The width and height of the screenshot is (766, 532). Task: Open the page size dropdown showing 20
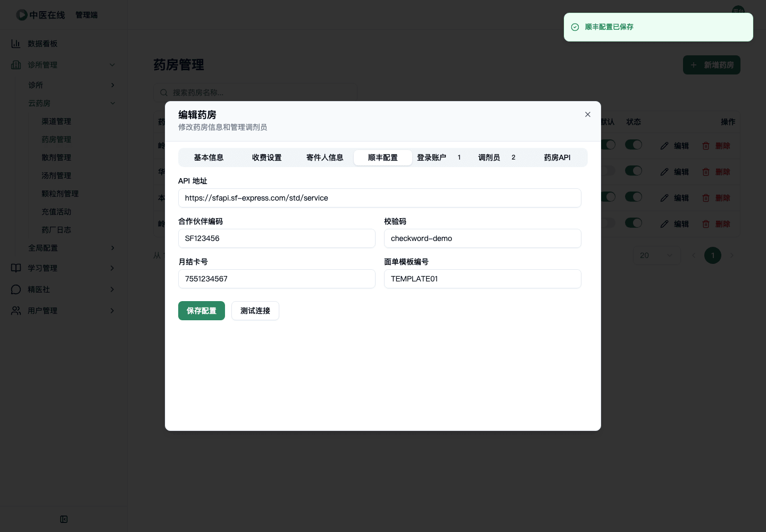pos(657,255)
